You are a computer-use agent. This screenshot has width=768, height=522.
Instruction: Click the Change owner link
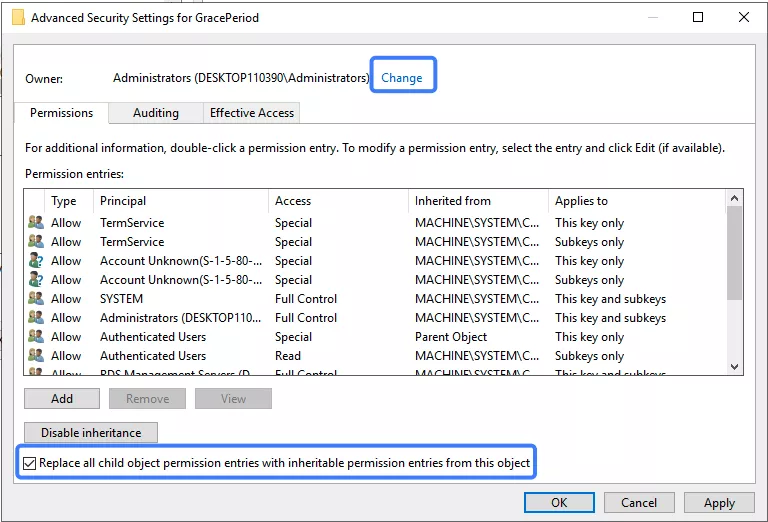pyautogui.click(x=402, y=78)
